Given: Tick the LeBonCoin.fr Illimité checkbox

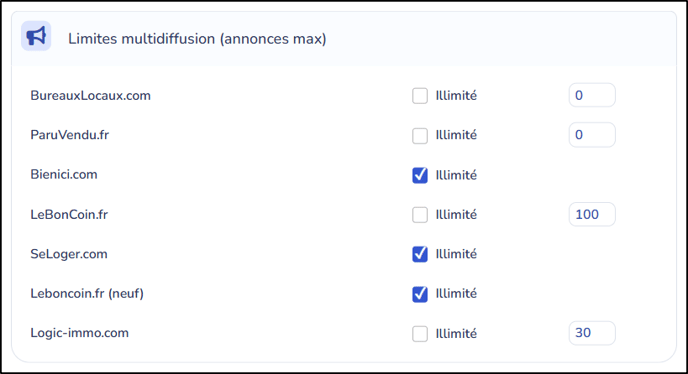Looking at the screenshot, I should click(x=420, y=215).
